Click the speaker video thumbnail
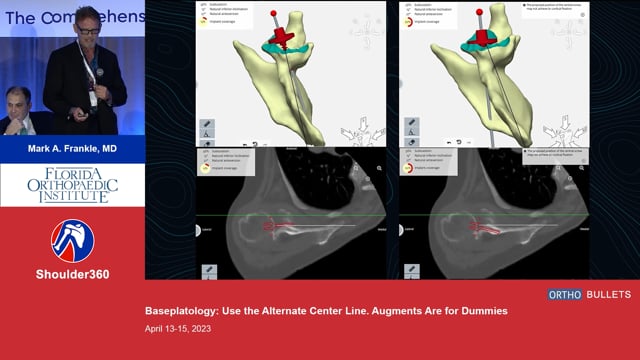This screenshot has width=640, height=360. click(72, 67)
